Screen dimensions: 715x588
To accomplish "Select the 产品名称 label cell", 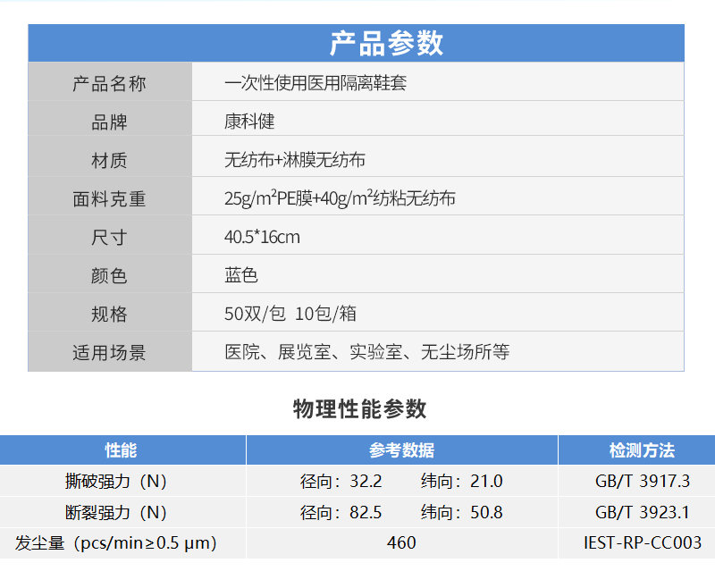I will [109, 83].
